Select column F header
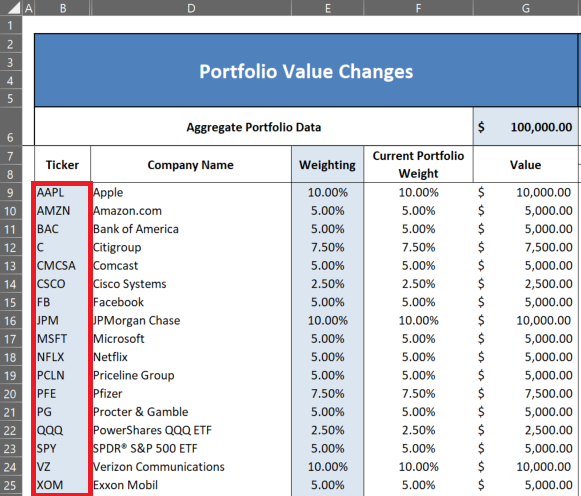The height and width of the screenshot is (496, 581). point(418,8)
